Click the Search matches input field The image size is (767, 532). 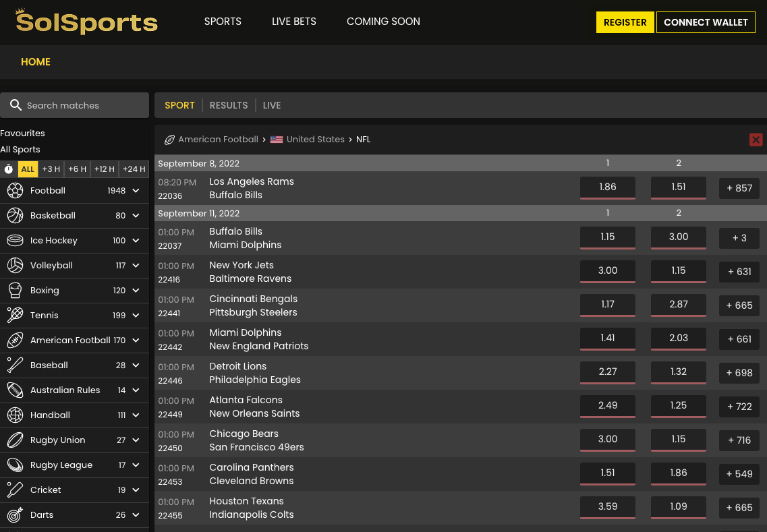pyautogui.click(x=74, y=105)
